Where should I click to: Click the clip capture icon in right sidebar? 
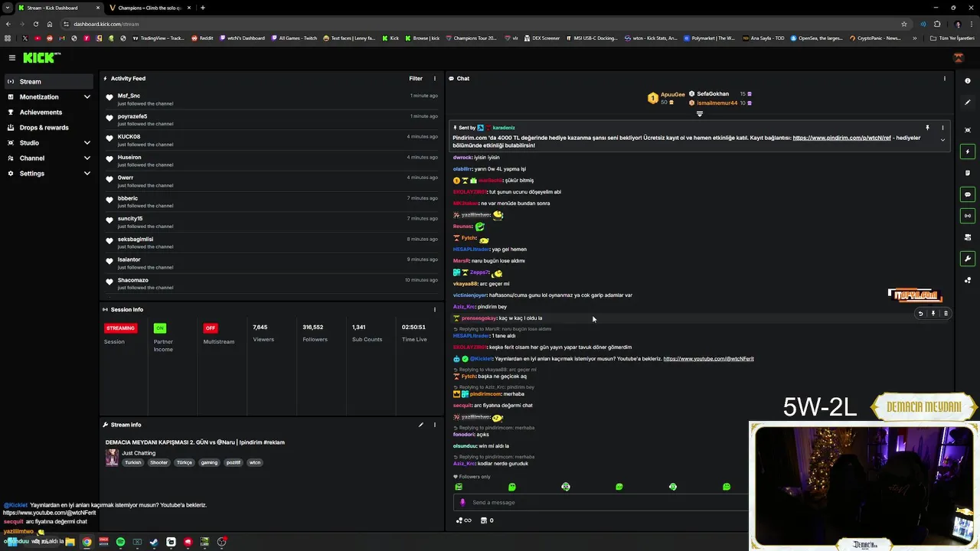point(968,130)
